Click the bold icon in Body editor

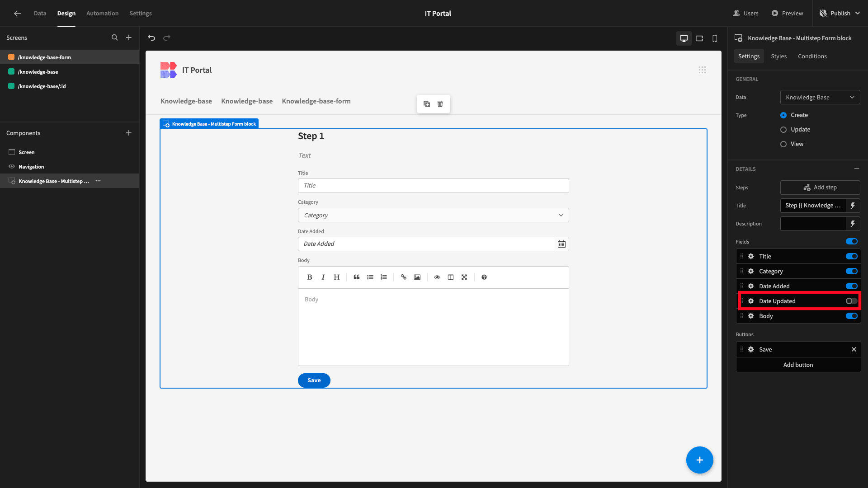pos(310,277)
